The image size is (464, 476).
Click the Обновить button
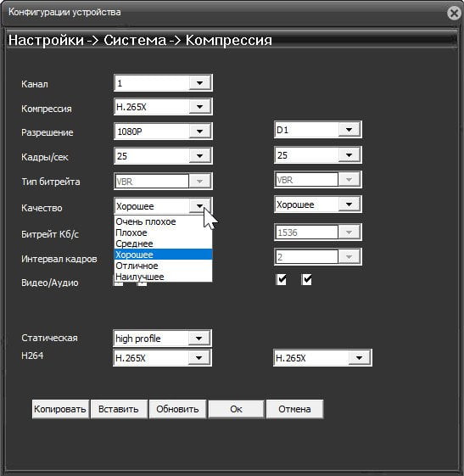(177, 409)
